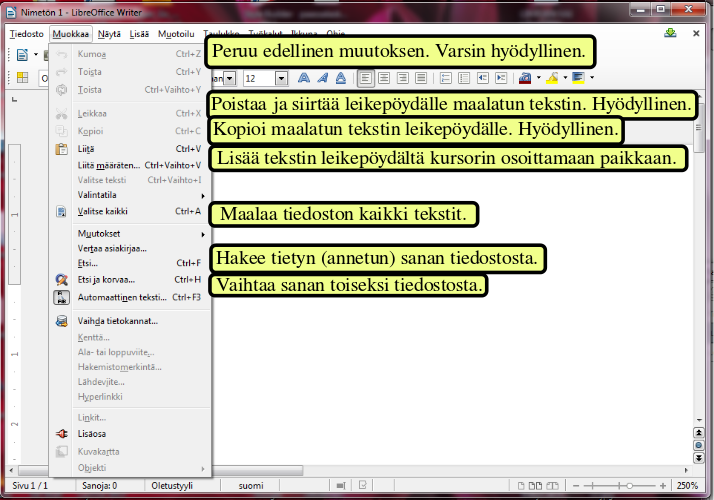This screenshot has width=714, height=500.
Task: Toggle bold formatting icon
Action: (x=304, y=78)
